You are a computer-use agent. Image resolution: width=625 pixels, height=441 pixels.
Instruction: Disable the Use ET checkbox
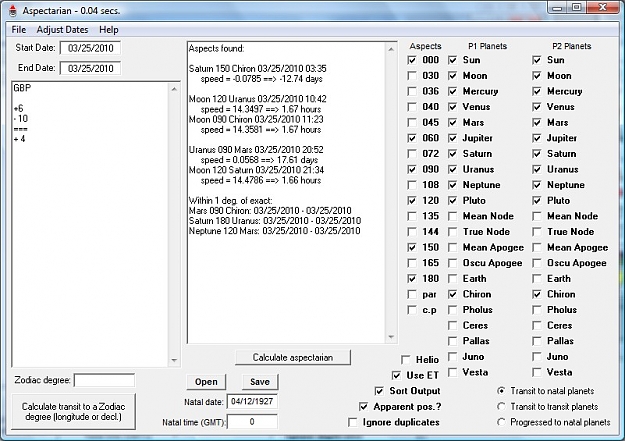pyautogui.click(x=396, y=375)
